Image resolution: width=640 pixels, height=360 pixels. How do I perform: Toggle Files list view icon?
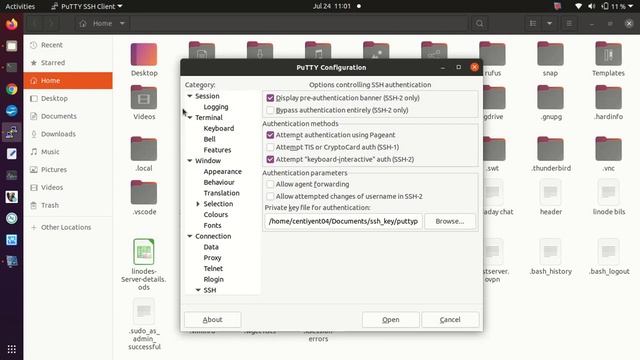[x=533, y=24]
